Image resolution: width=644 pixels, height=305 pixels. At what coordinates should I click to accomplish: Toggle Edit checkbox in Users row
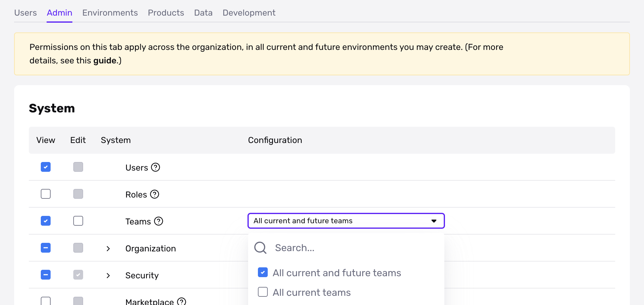point(78,167)
